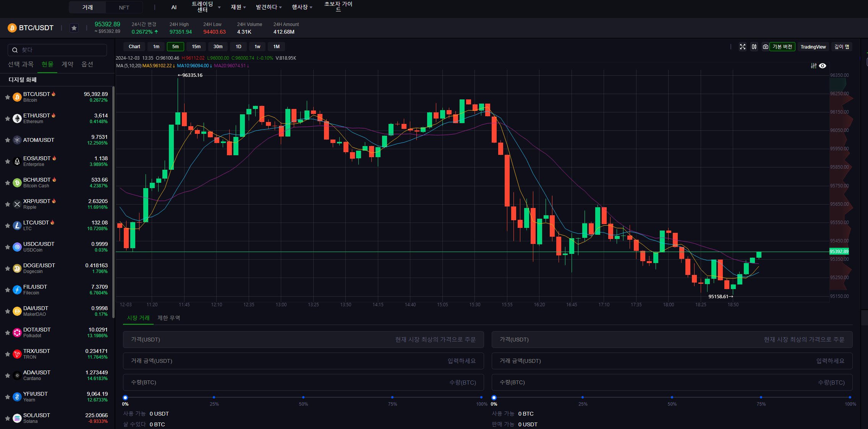
Task: Switch to the TradingView chart version
Action: [813, 47]
